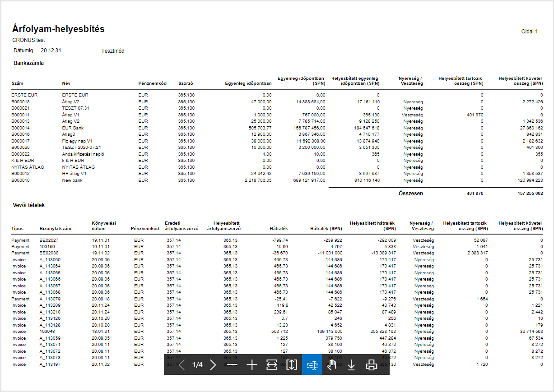Screen dimensions: 554x392
Task: Fit the report to page width
Action: pos(272,365)
